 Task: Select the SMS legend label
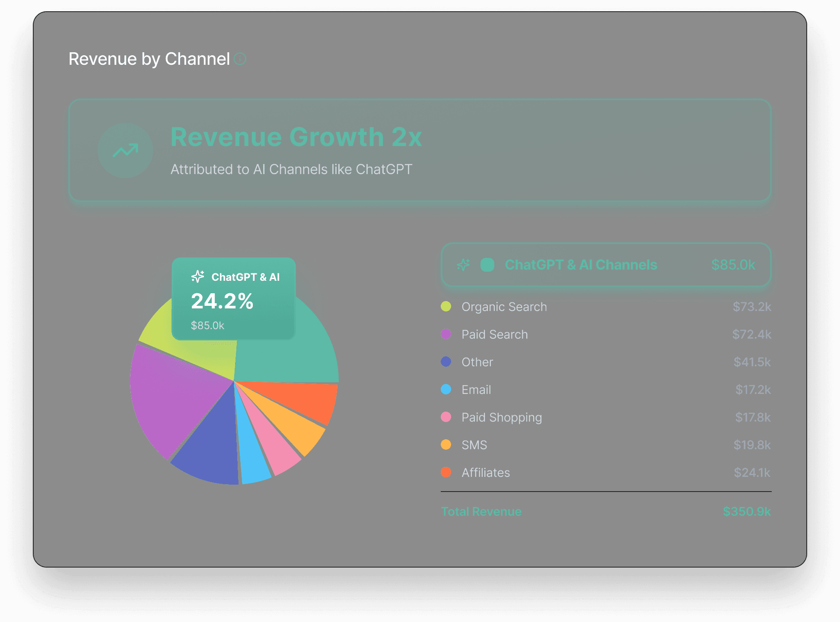[x=474, y=445]
